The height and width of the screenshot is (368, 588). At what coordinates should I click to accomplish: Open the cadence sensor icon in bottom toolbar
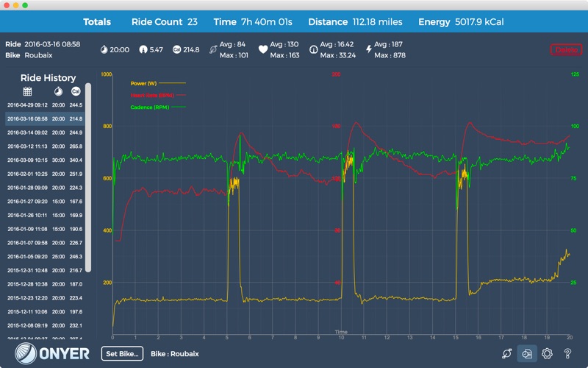pos(507,354)
